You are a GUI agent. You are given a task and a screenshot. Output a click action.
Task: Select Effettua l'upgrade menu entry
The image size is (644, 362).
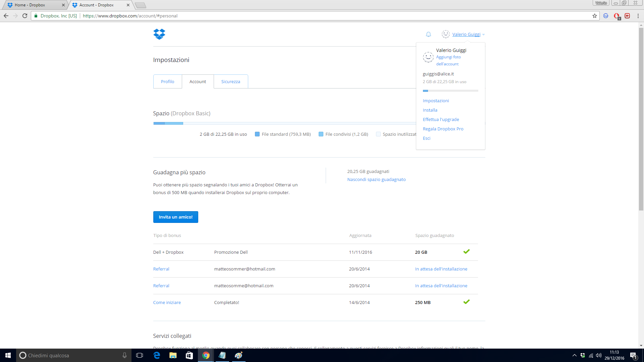(x=441, y=119)
